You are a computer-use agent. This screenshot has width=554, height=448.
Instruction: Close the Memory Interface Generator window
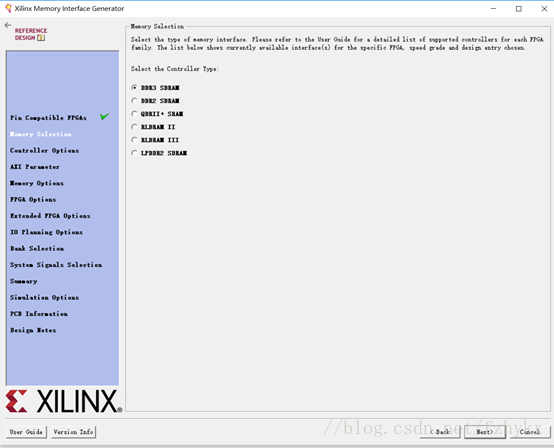544,8
